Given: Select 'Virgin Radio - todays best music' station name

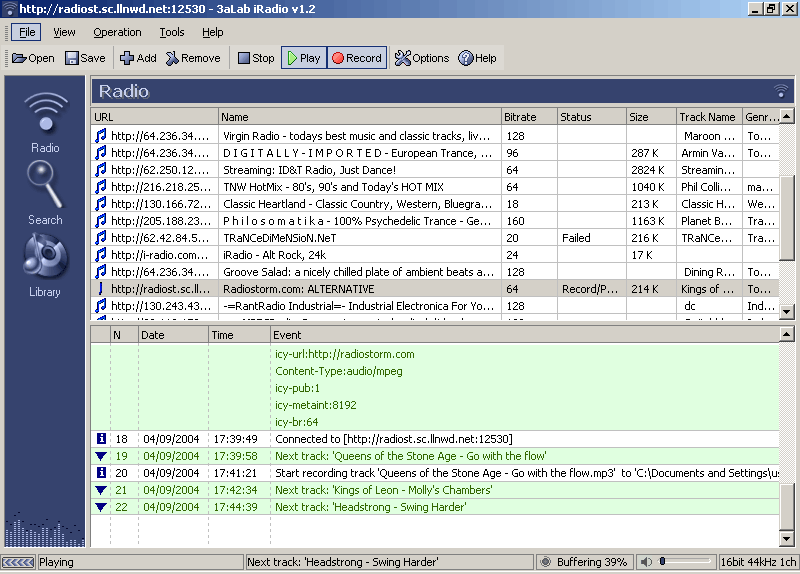Looking at the screenshot, I should click(356, 136).
